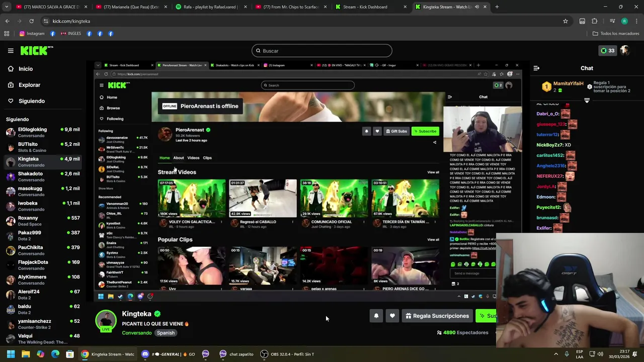Screen dimensions: 644x362
Task: Mute the Kingteka Stream tab audio icon
Action: [476, 7]
